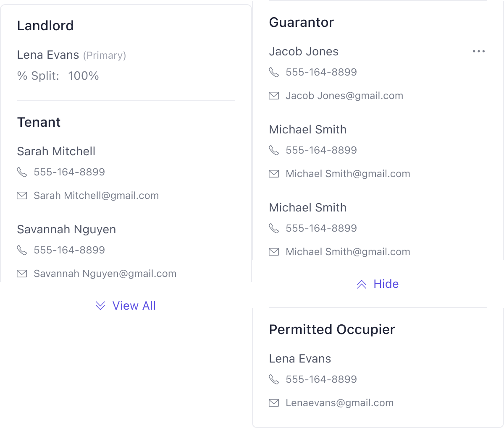
Task: Click phone icon under Sarah Mitchell
Action: [22, 172]
